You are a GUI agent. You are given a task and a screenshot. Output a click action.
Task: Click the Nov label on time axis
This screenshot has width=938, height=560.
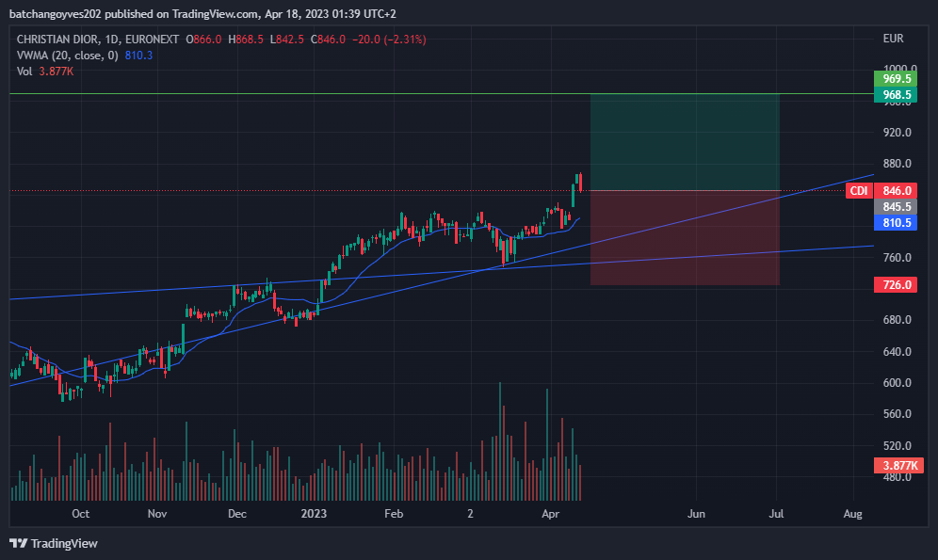pyautogui.click(x=157, y=514)
